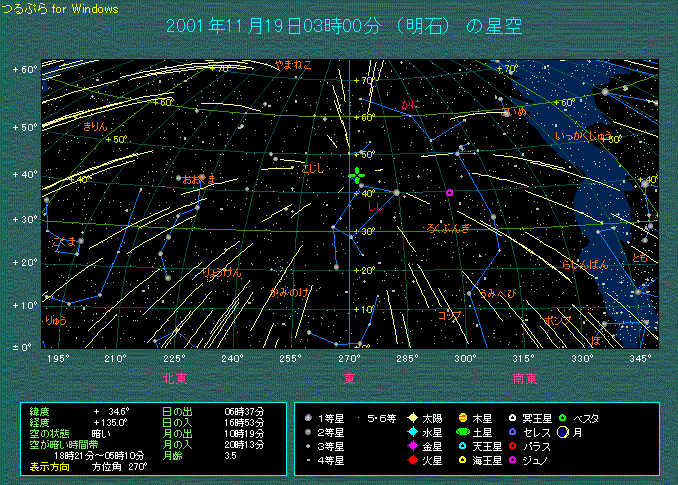Click the magenta Juno circle on the star chart
The width and height of the screenshot is (678, 485).
[449, 192]
